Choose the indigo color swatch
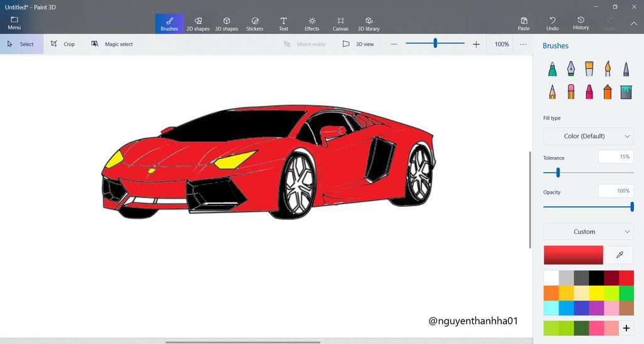 [x=581, y=308]
